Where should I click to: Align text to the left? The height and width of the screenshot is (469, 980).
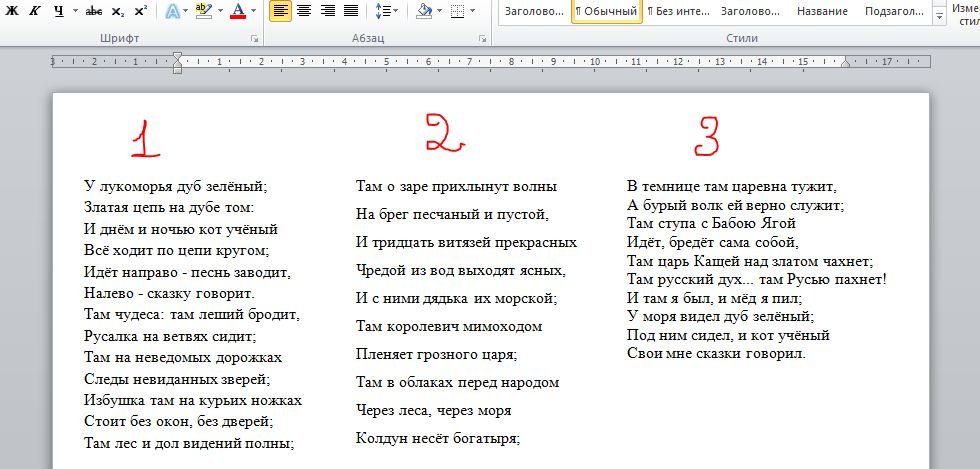click(x=280, y=11)
